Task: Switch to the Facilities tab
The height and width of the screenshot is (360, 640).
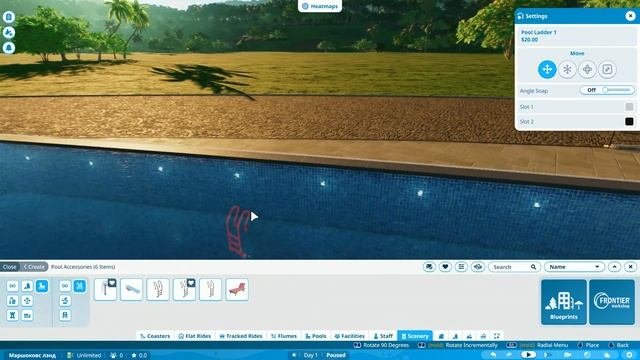Action: coord(349,336)
